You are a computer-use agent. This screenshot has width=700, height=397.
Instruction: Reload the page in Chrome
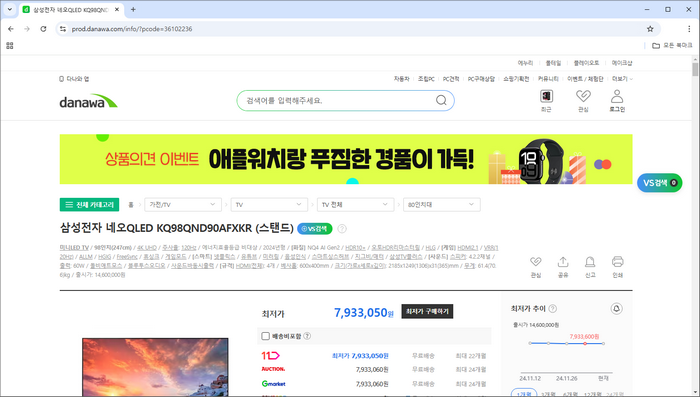(x=43, y=29)
